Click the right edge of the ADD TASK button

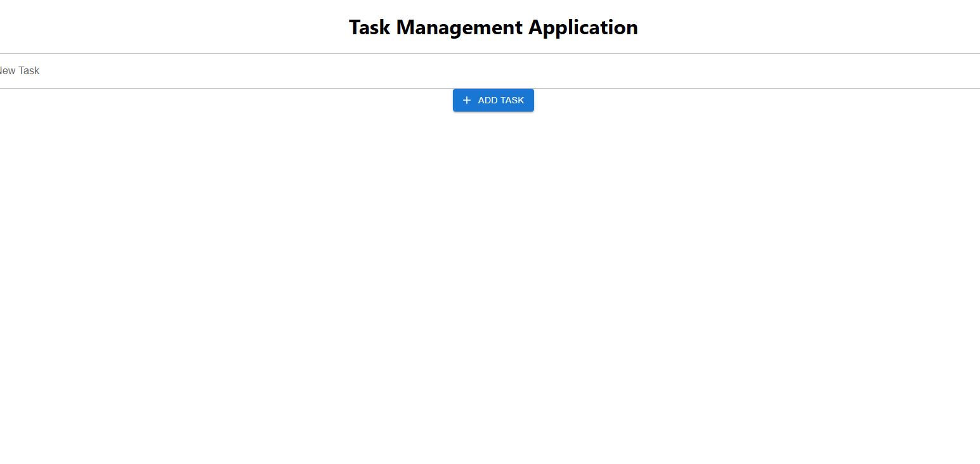click(x=531, y=100)
